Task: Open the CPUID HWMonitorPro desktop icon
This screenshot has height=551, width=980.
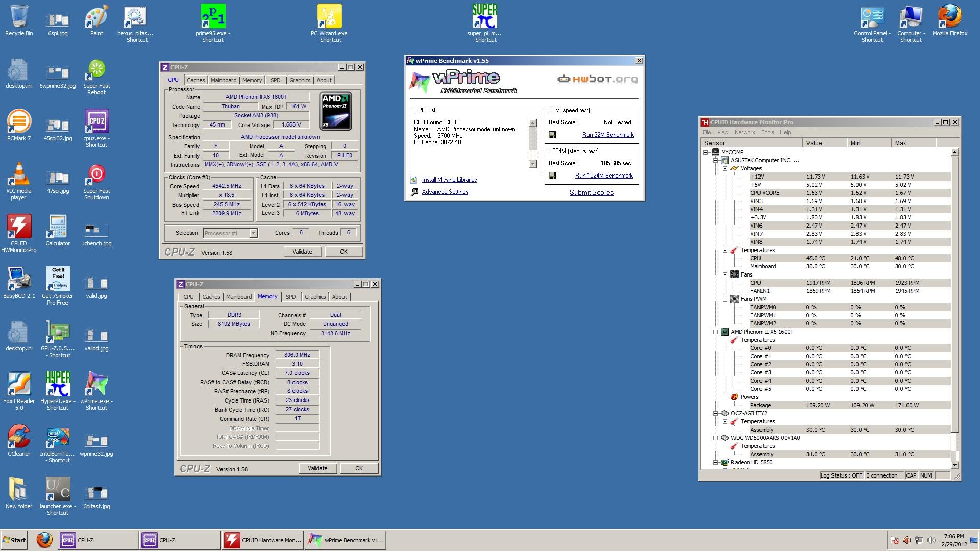Action: [19, 234]
